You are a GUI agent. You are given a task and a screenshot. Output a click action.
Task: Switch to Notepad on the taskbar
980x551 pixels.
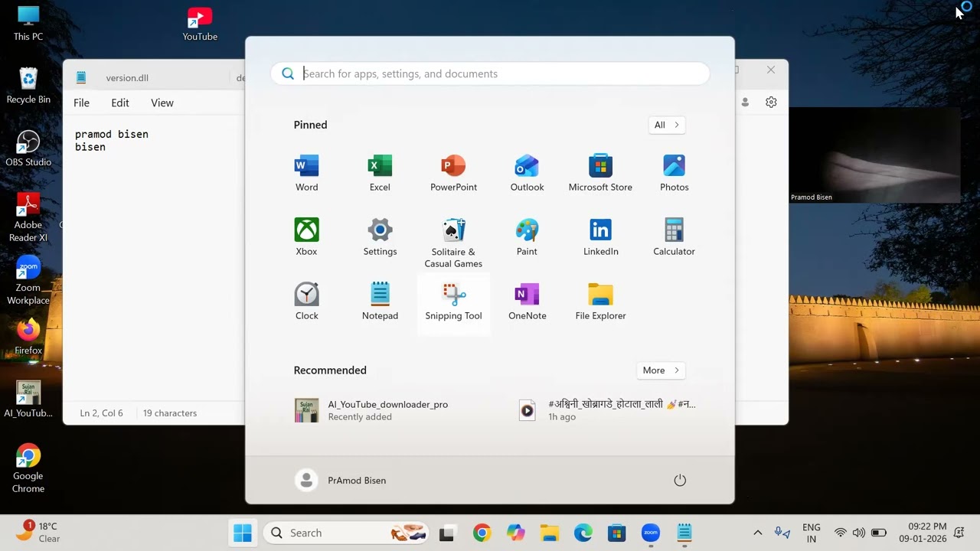tap(684, 533)
